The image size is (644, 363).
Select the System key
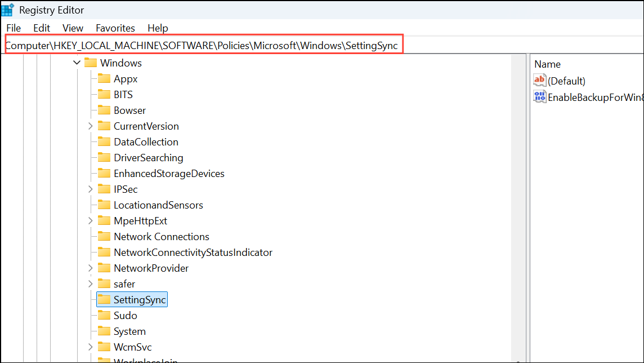click(x=130, y=331)
